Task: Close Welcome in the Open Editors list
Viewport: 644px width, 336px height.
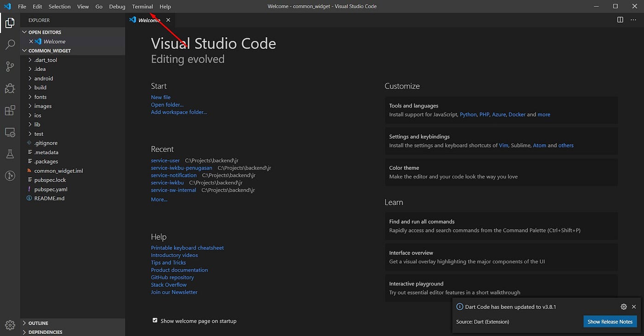Action: 31,41
